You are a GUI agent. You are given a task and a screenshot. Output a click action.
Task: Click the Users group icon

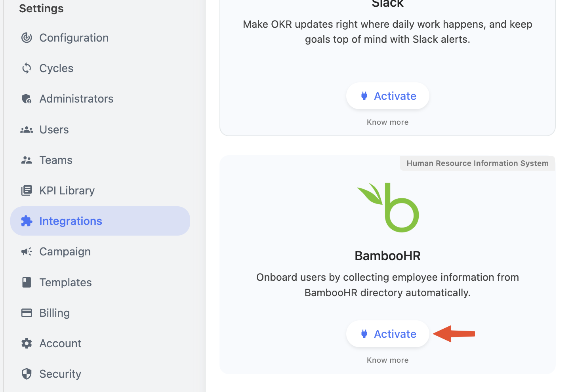point(27,129)
